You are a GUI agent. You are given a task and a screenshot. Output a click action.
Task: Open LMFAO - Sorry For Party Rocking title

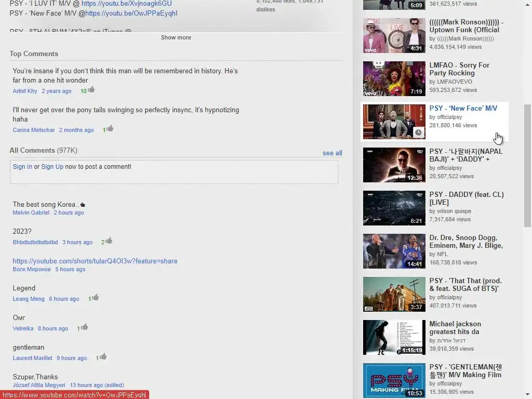click(459, 69)
